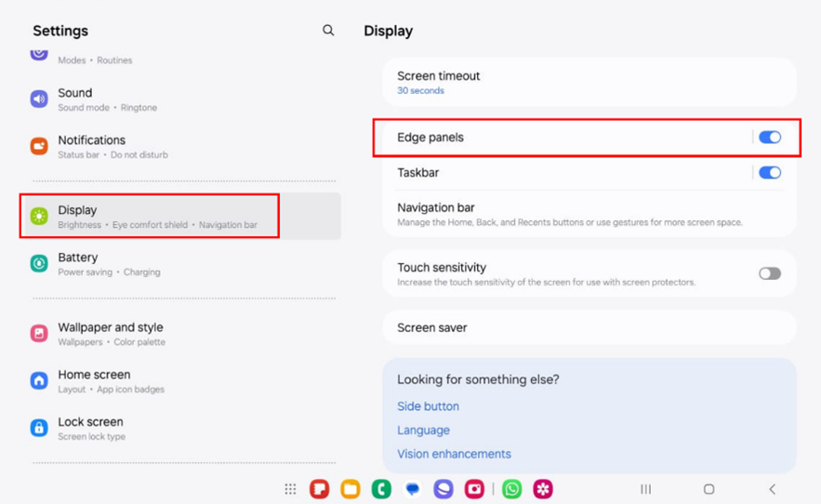The image size is (821, 504).
Task: Launch the red camera app in taskbar
Action: click(474, 489)
